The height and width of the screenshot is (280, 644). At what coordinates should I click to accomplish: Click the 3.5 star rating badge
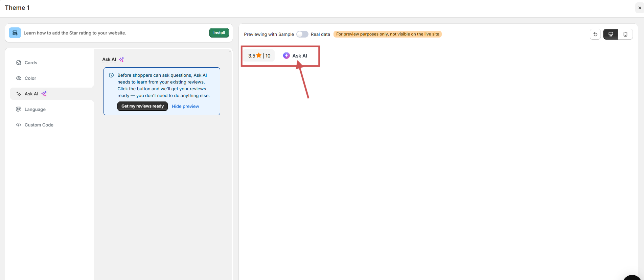pyautogui.click(x=259, y=56)
